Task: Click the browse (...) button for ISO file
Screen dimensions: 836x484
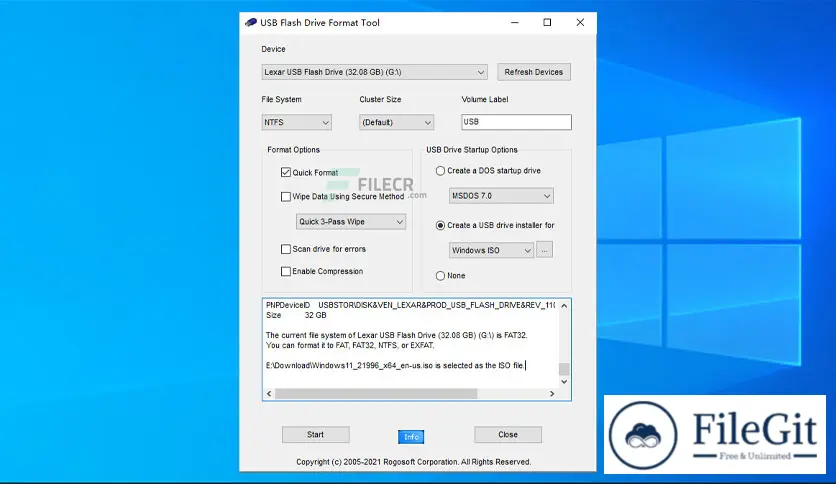Action: 544,249
